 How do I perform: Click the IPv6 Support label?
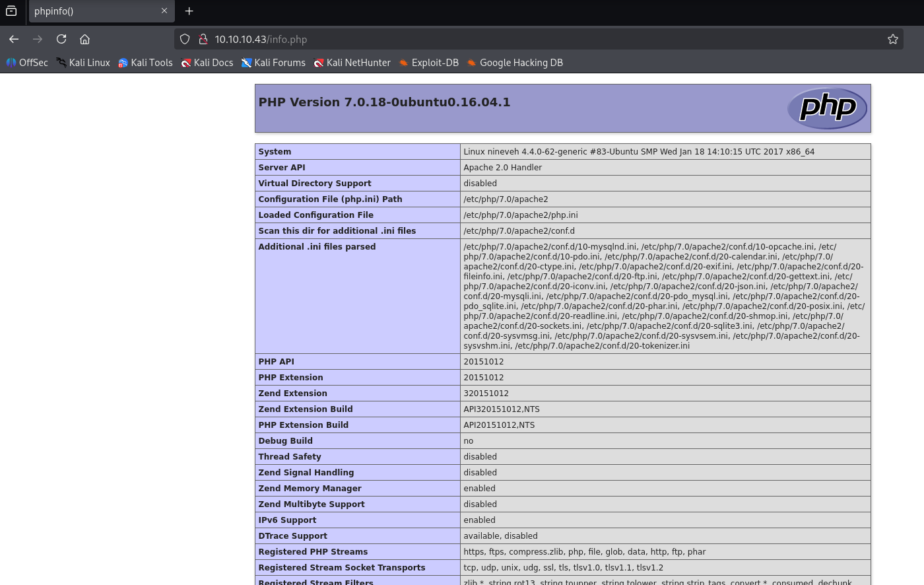click(x=288, y=520)
